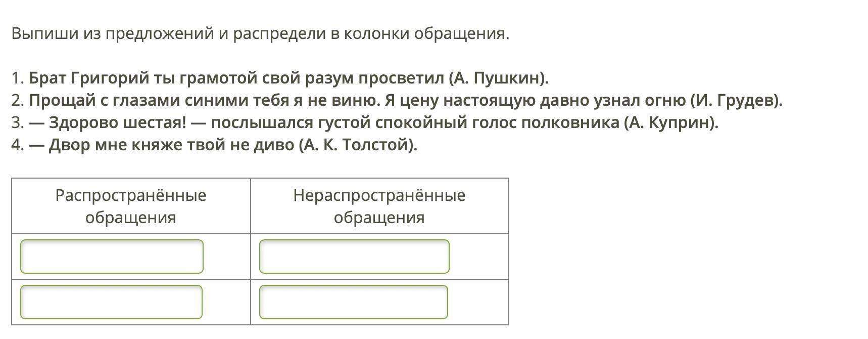Click the author name А. К. Толстой

358,145
